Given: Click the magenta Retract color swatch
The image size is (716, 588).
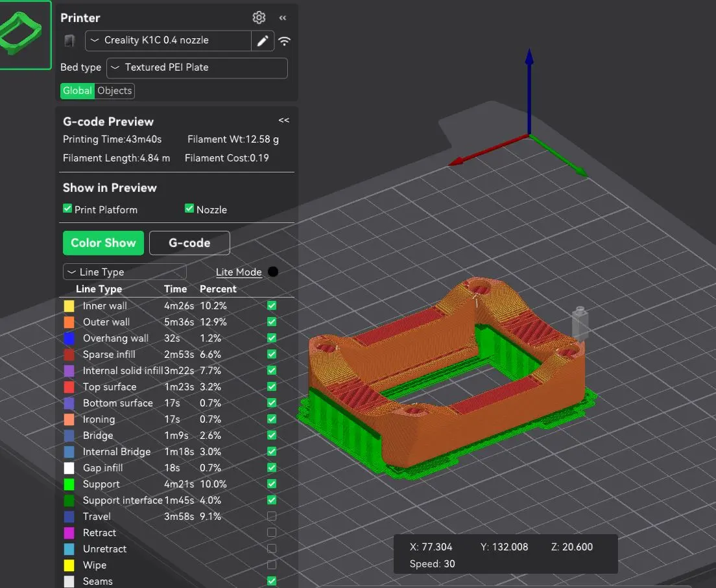Looking at the screenshot, I should tap(69, 533).
